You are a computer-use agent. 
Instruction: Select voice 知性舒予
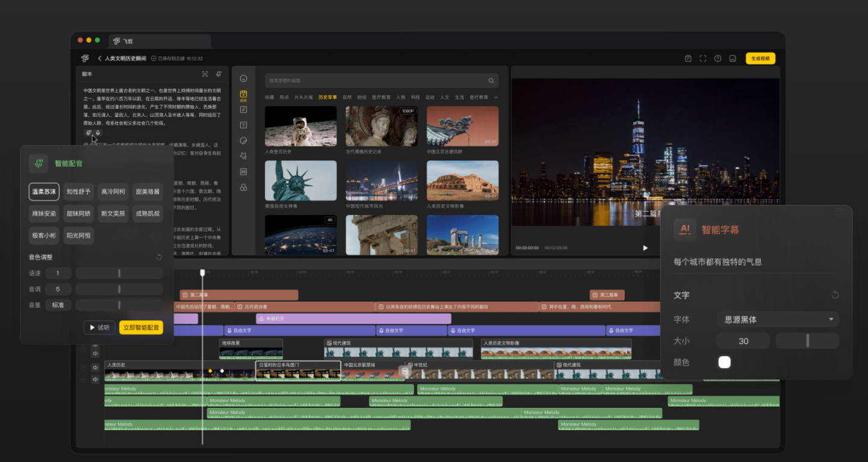coord(79,192)
